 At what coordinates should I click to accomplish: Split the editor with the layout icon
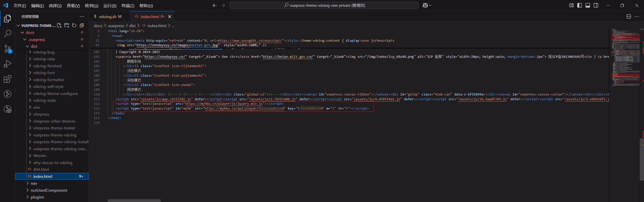(629, 17)
